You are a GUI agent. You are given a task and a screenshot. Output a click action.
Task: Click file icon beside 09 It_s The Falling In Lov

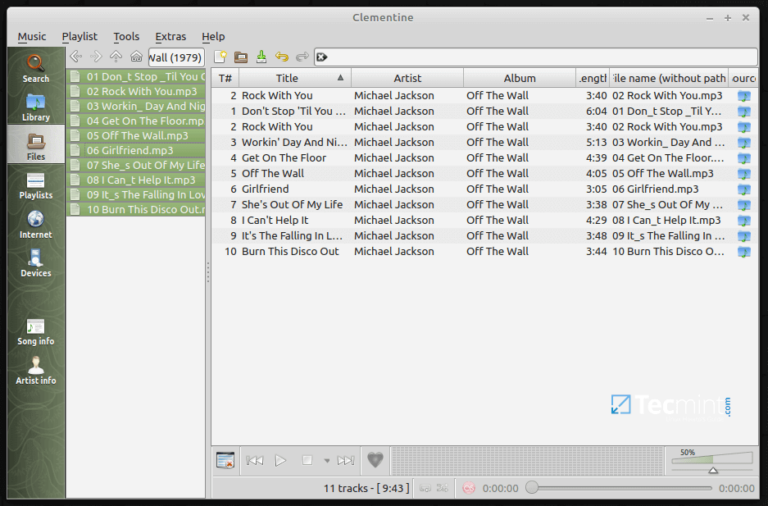pyautogui.click(x=75, y=194)
